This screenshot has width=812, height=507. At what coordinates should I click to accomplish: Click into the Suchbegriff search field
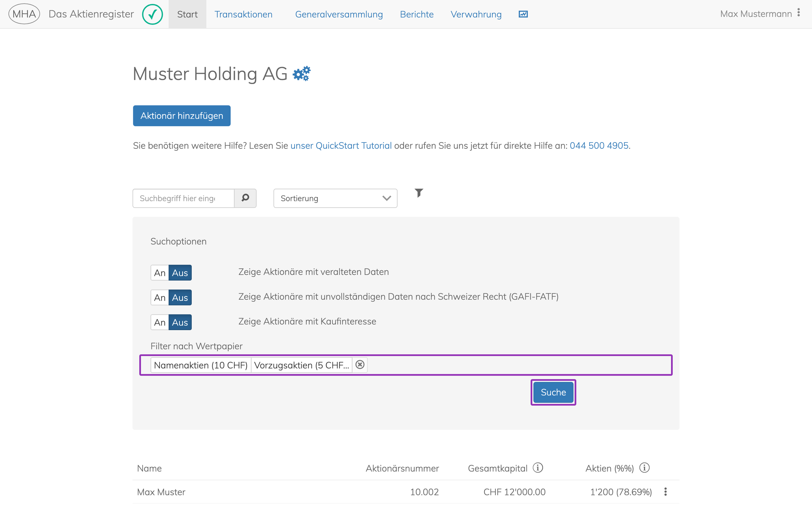(x=183, y=198)
